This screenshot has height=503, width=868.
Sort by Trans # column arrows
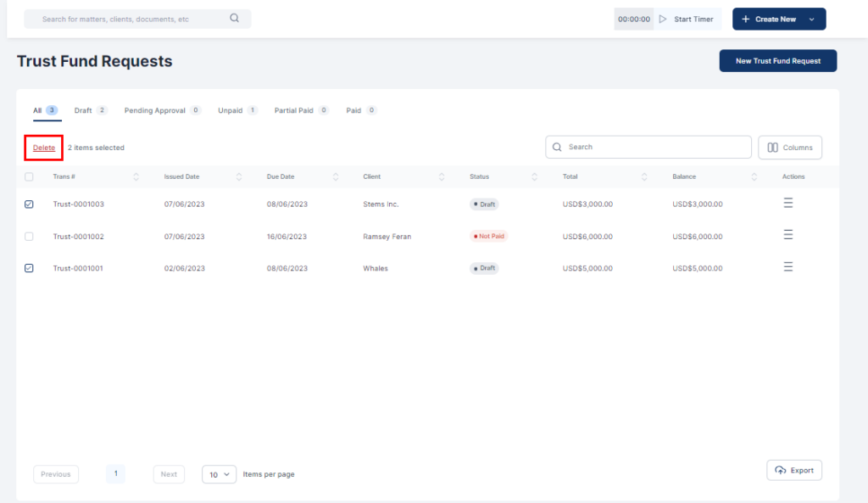click(x=136, y=176)
